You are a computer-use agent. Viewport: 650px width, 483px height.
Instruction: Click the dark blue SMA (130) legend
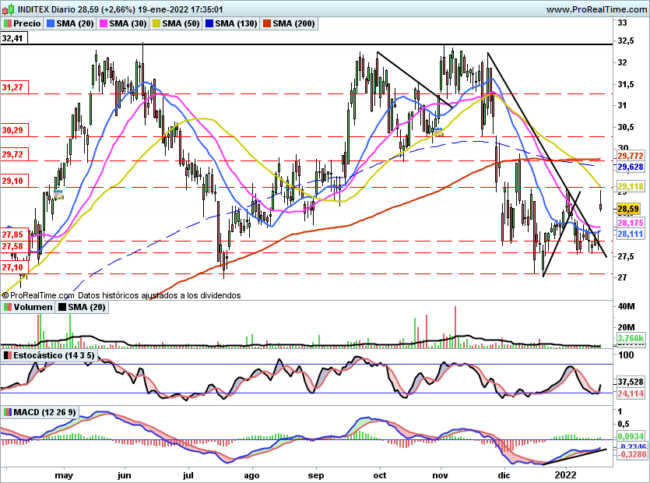231,24
